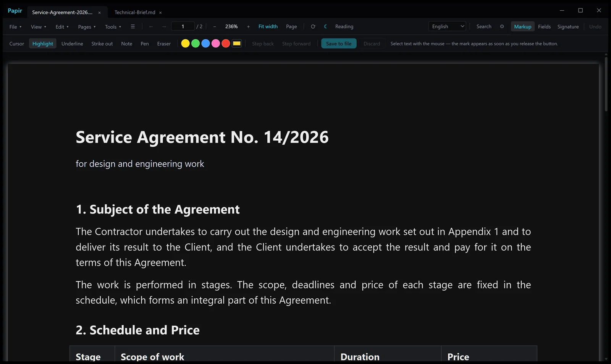Pick the yellow highlight color
Image resolution: width=611 pixels, height=364 pixels.
185,44
